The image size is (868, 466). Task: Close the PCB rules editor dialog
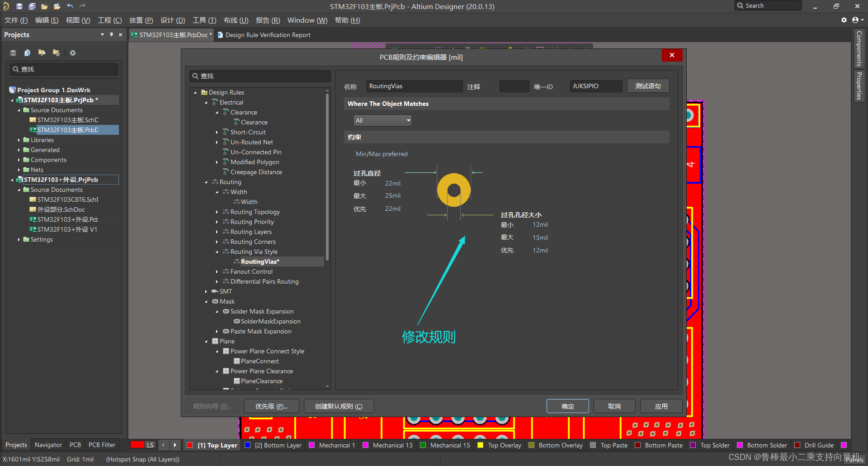(x=672, y=55)
